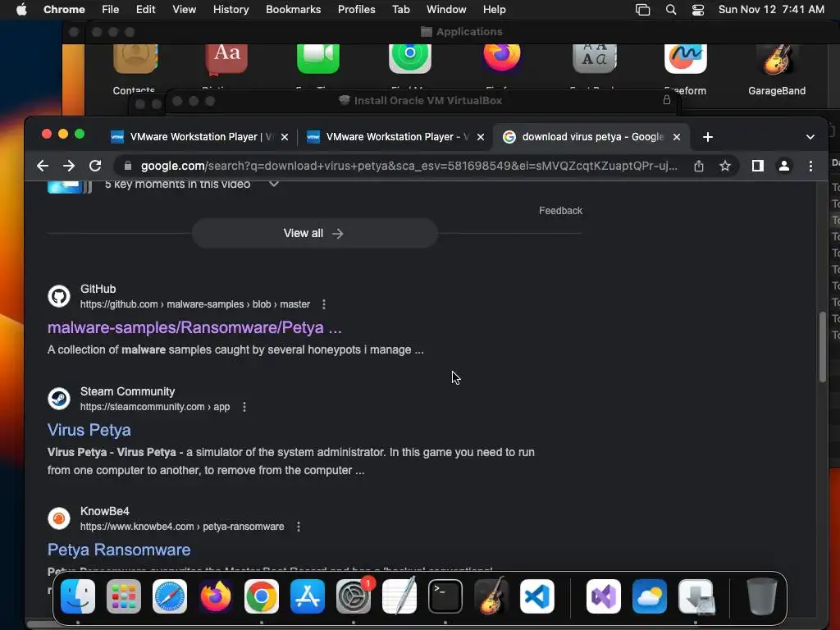The image size is (840, 630).
Task: Open Visual Studio from the Dock
Action: 604,596
